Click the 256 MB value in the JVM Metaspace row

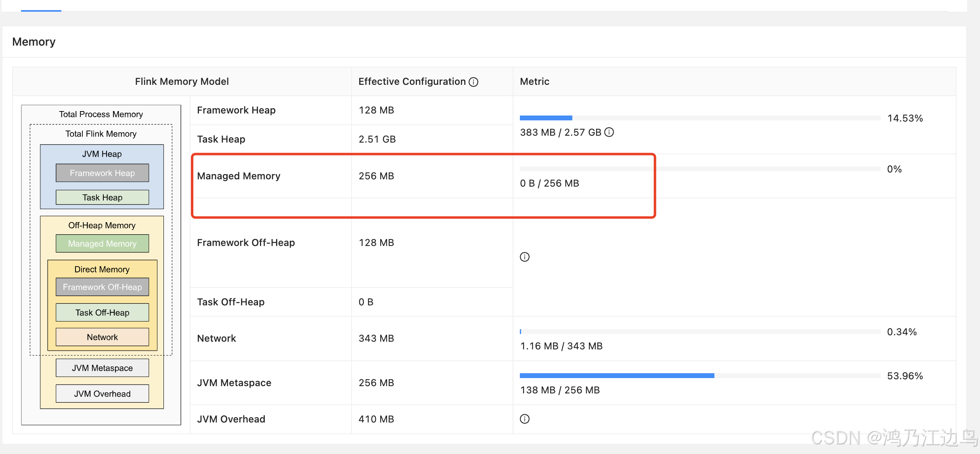(x=376, y=383)
